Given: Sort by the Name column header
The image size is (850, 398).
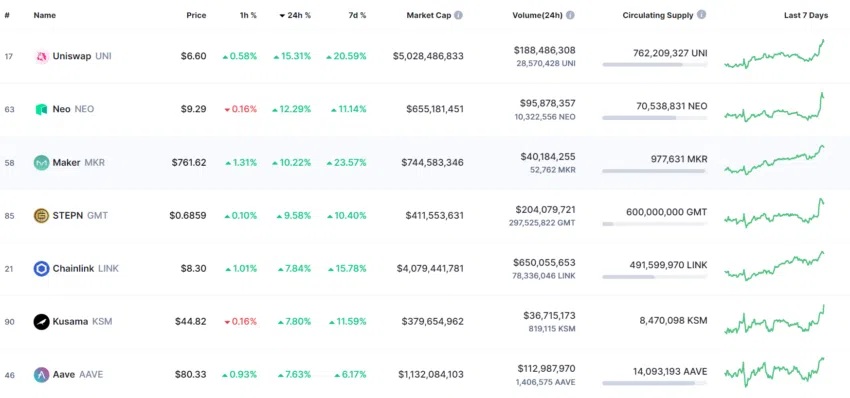Looking at the screenshot, I should coord(44,15).
